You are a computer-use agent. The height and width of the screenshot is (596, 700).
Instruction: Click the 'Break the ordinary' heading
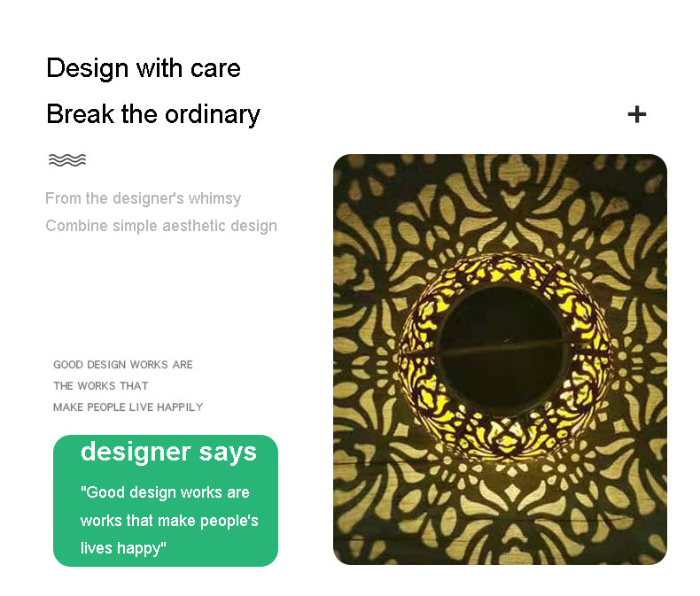coord(153,114)
